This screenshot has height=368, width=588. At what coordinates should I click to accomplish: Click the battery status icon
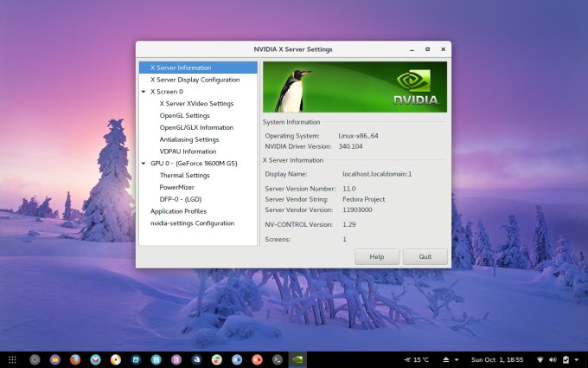(x=566, y=359)
